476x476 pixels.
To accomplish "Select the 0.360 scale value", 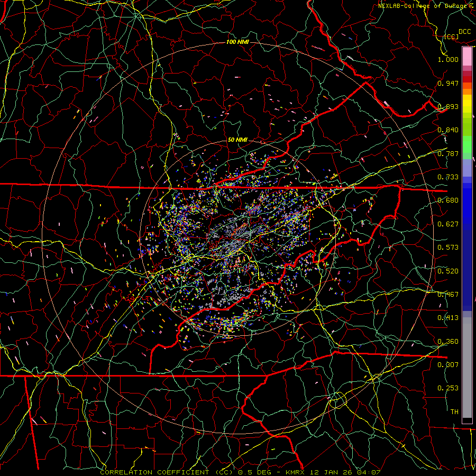I will pyautogui.click(x=448, y=342).
